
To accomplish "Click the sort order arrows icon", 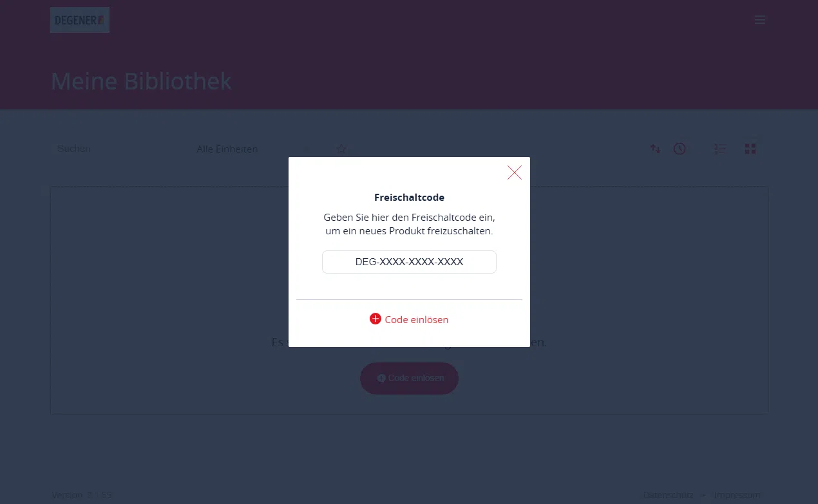I will coord(655,149).
